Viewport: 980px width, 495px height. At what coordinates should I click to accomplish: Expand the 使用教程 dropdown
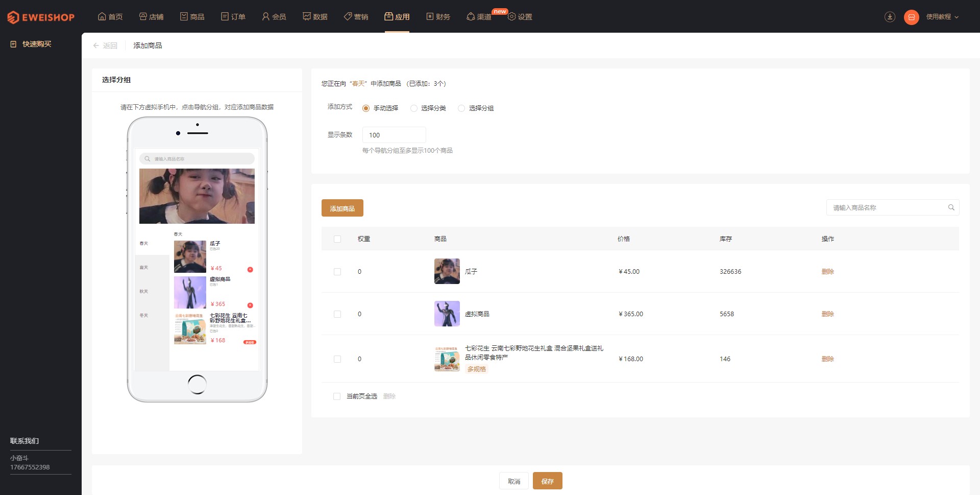coord(942,17)
